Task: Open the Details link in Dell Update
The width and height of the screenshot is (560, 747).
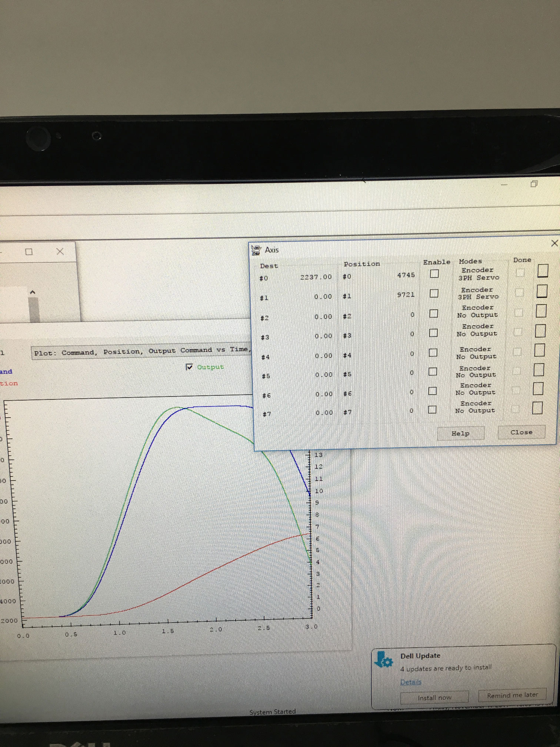Action: click(x=411, y=682)
